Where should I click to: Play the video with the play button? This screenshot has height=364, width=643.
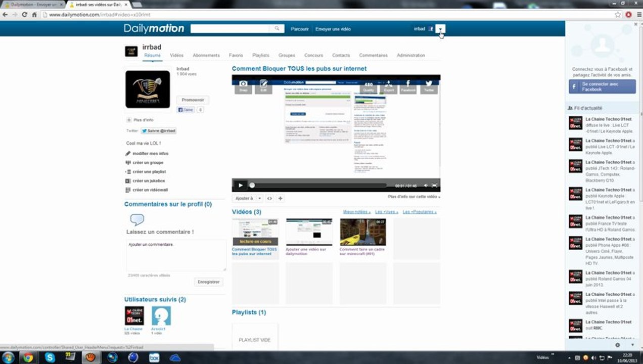[240, 186]
